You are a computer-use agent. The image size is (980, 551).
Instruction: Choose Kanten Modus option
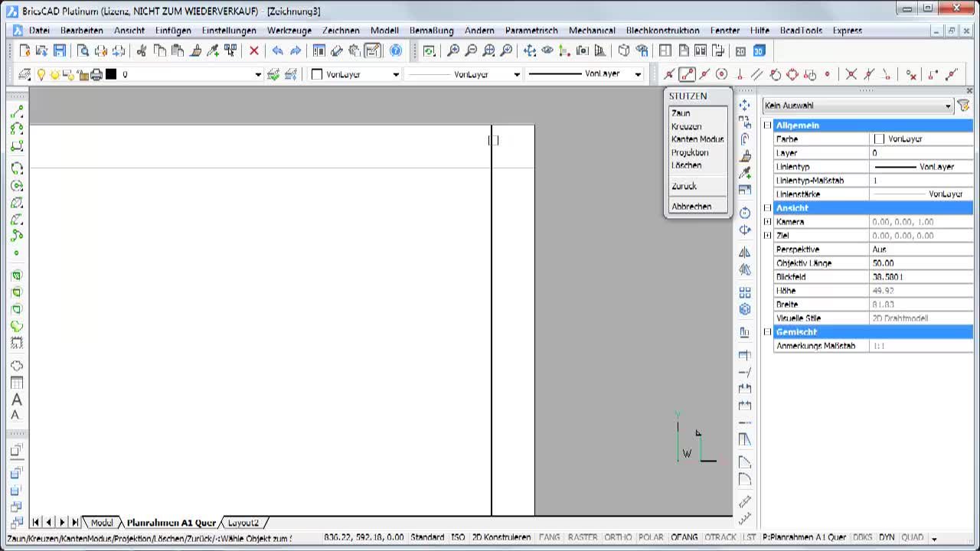click(x=697, y=139)
